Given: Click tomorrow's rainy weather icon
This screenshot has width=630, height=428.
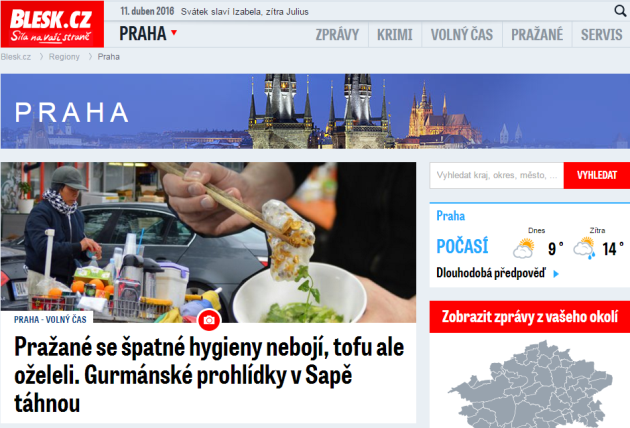Looking at the screenshot, I should coord(585,248).
